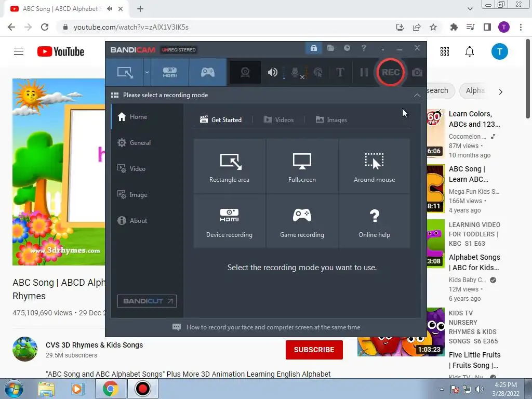
Task: Open CVS 3D Rhymes & Kids Songs channel
Action: pyautogui.click(x=95, y=345)
